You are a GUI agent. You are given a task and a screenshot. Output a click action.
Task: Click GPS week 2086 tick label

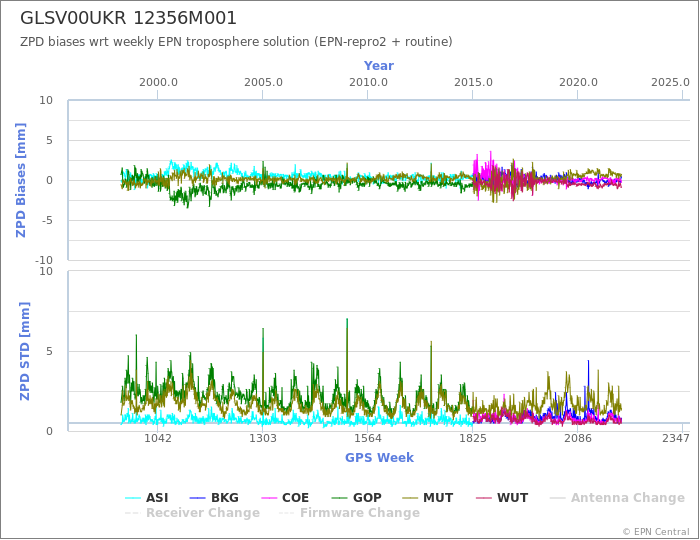click(578, 438)
